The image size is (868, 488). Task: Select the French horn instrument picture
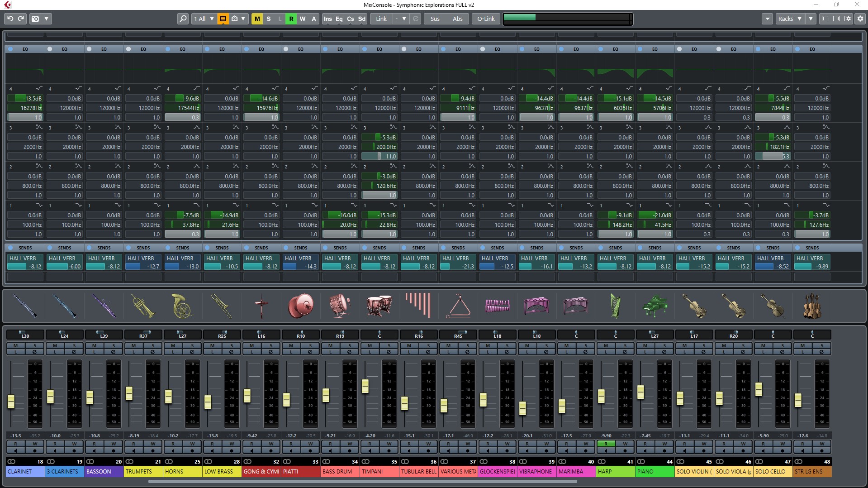point(182,306)
